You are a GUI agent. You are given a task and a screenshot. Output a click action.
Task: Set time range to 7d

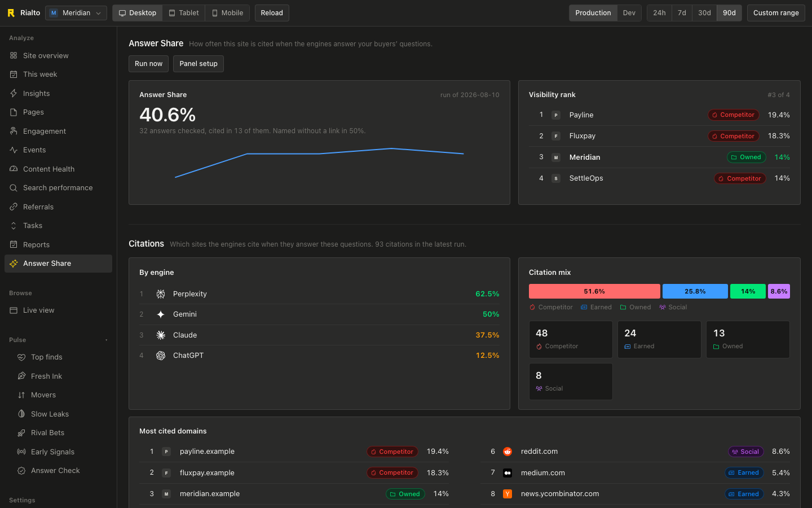(x=682, y=13)
